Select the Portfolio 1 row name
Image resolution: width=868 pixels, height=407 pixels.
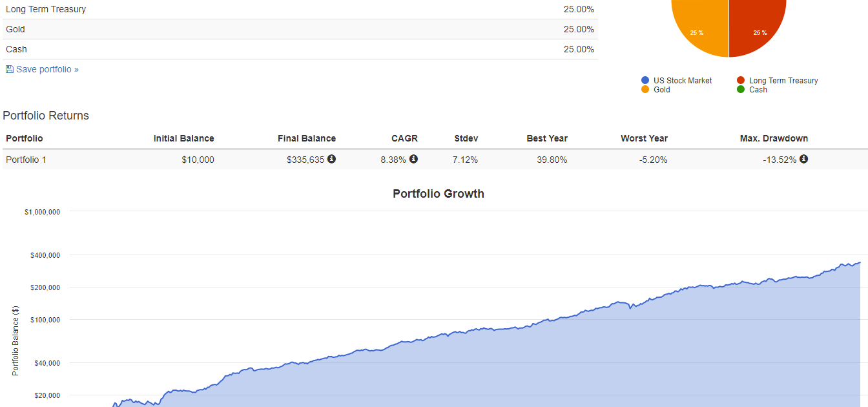pos(26,160)
